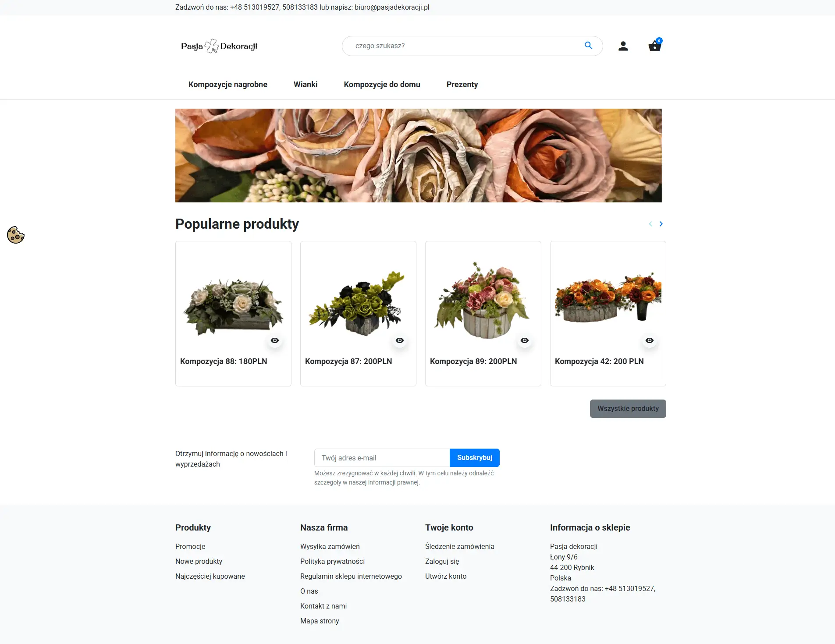Screen dimensions: 835x644
Task: Quick view Kompozycja 87 eye icon
Action: [x=400, y=340]
